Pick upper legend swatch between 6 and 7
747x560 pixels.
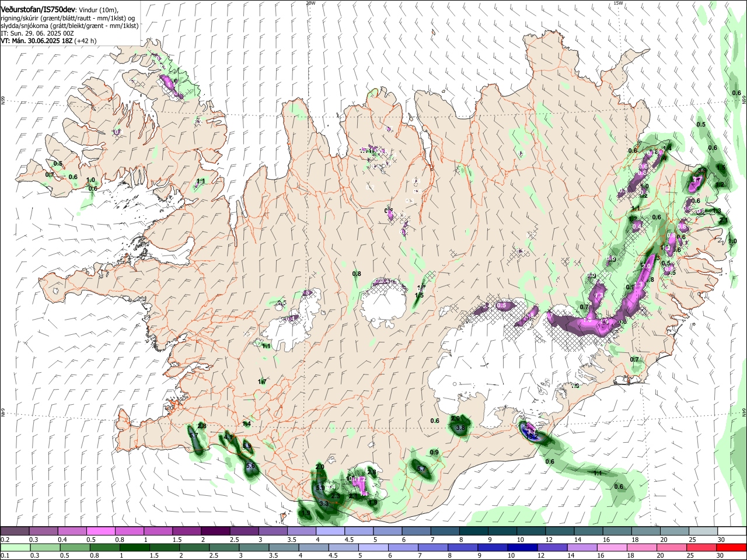pyautogui.click(x=417, y=531)
